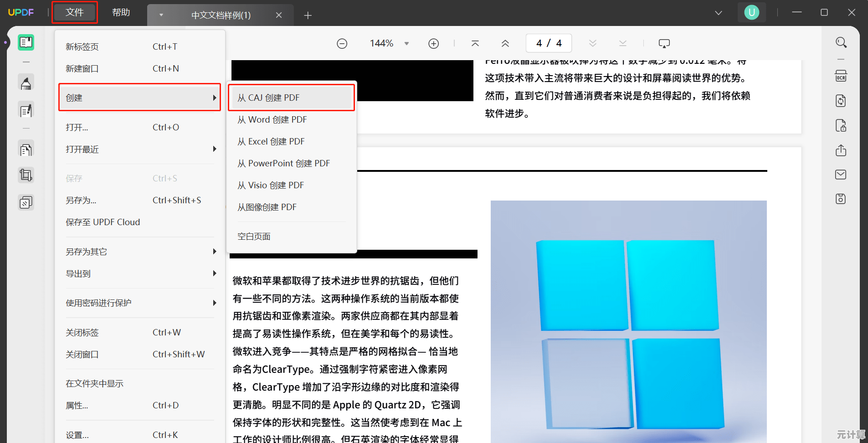The height and width of the screenshot is (443, 868).
Task: Open the 文件 menu
Action: click(x=74, y=12)
